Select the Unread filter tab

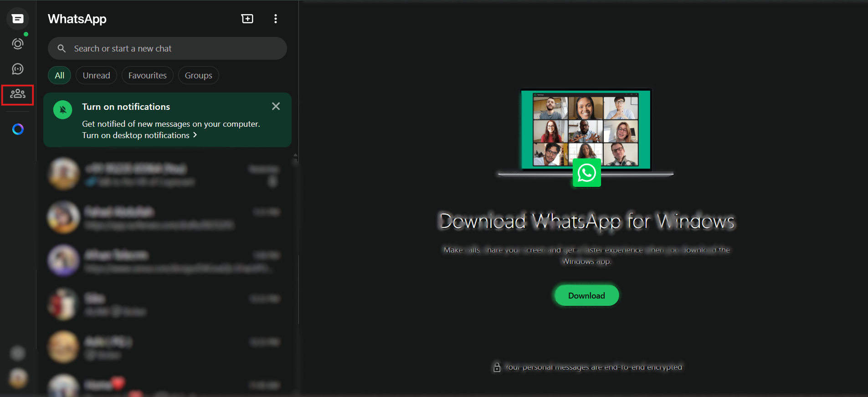click(x=96, y=75)
